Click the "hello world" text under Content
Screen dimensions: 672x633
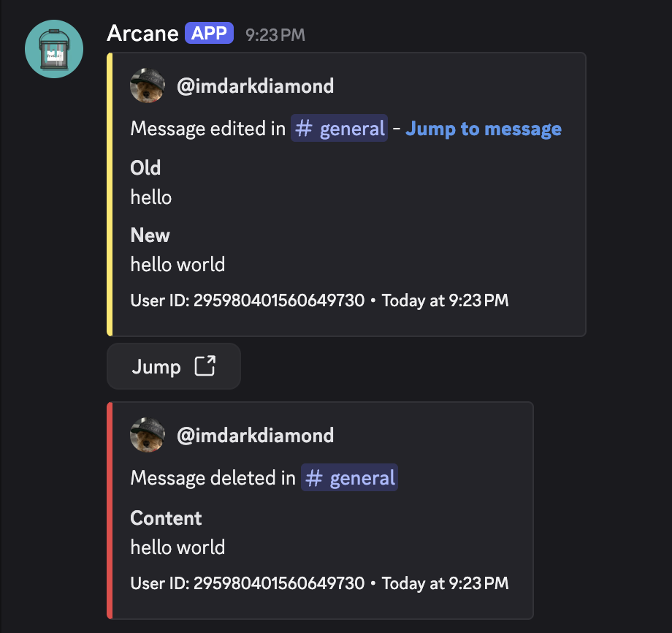point(177,547)
